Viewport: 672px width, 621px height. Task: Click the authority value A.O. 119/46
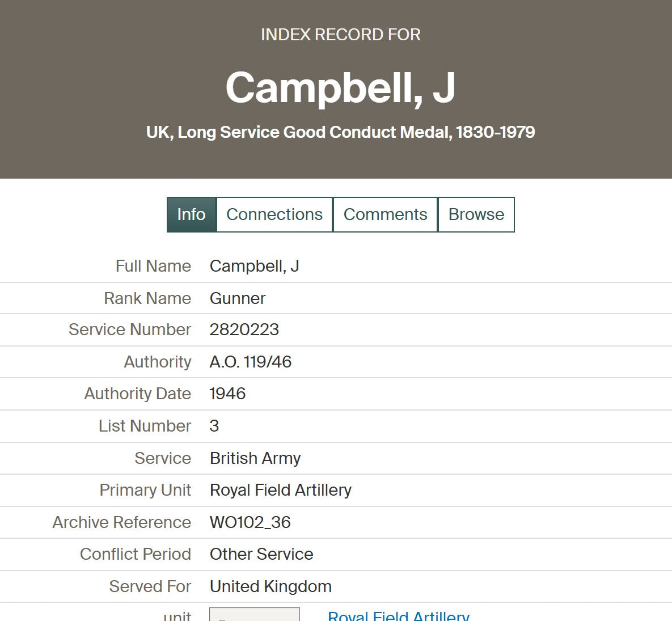pyautogui.click(x=251, y=362)
